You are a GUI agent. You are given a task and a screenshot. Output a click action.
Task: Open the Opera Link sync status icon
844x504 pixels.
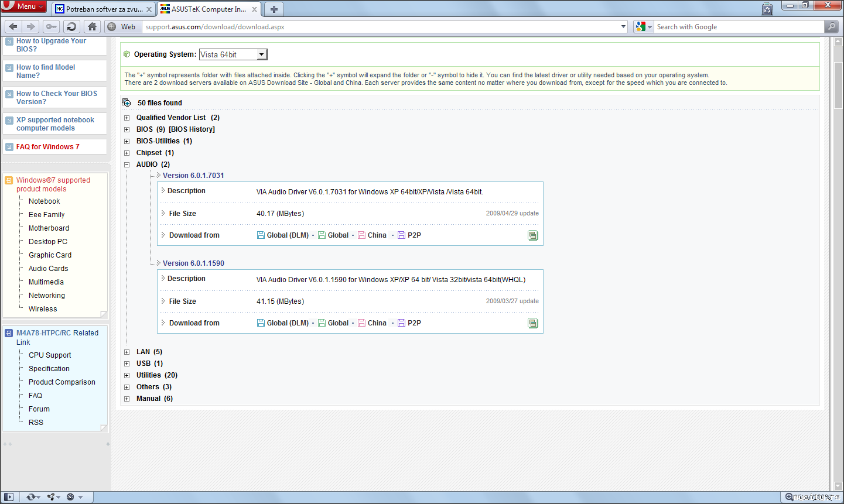click(32, 497)
